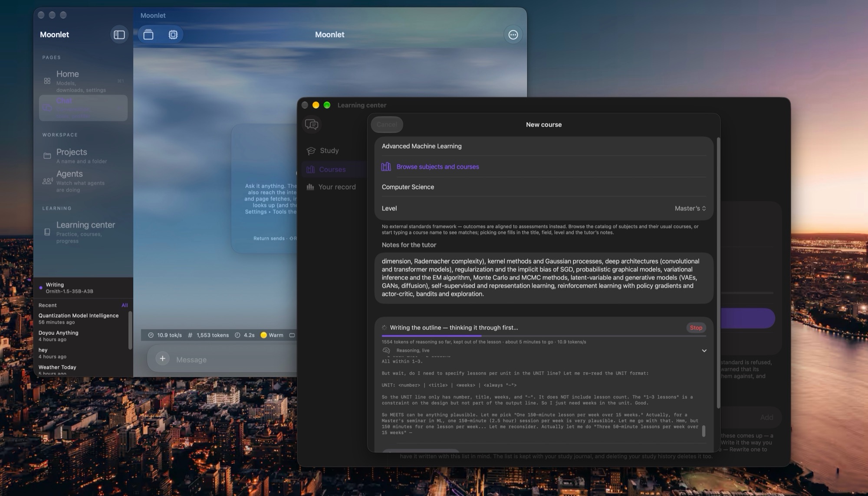Click the plus attachment button in Message box

162,359
